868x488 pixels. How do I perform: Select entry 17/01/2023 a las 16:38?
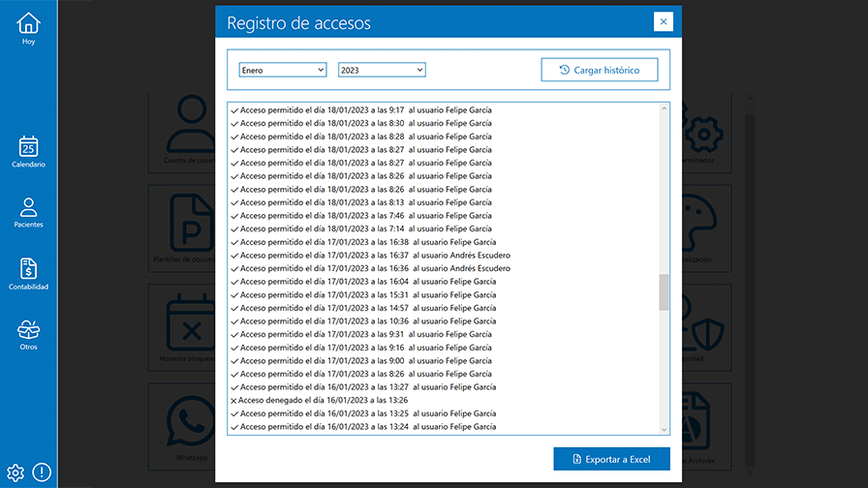363,242
